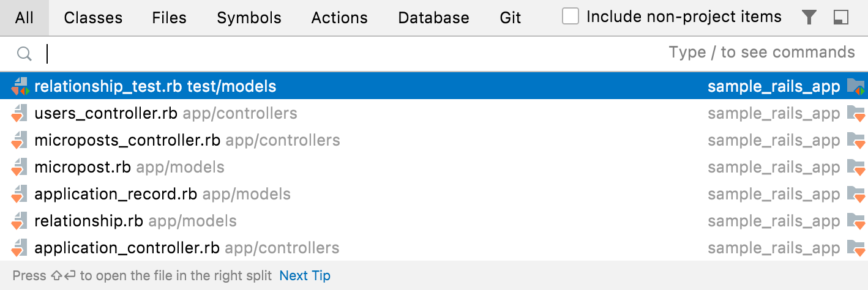The height and width of the screenshot is (290, 868).
Task: Open the Symbols tab
Action: point(249,18)
